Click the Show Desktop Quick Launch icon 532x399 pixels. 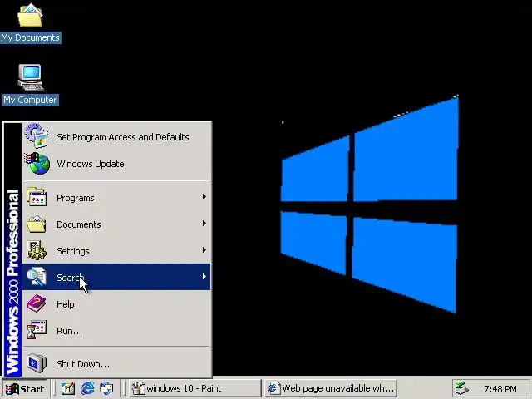coord(68,388)
